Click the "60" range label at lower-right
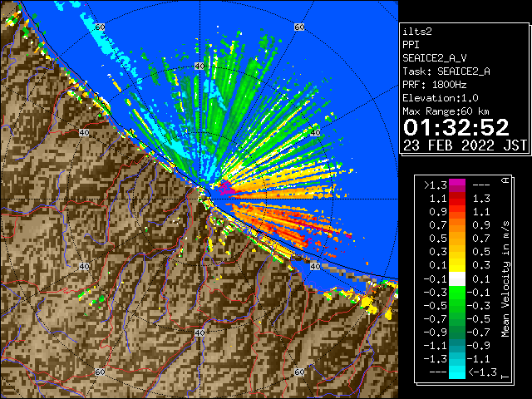Image resolution: width=532 pixels, height=399 pixels. pos(299,372)
